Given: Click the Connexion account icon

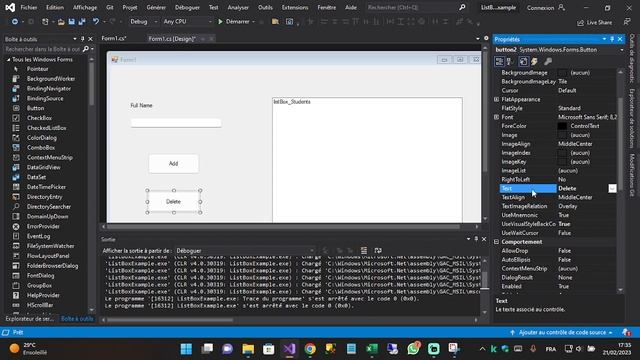Looking at the screenshot, I should coord(562,7).
